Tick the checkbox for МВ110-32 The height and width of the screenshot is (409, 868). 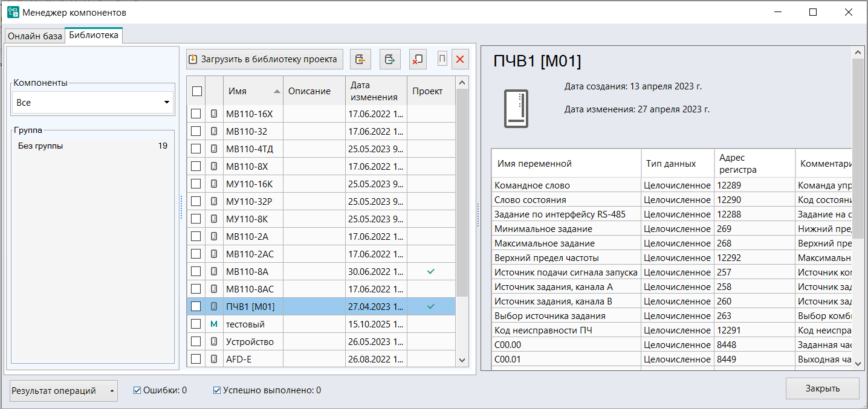(x=196, y=131)
